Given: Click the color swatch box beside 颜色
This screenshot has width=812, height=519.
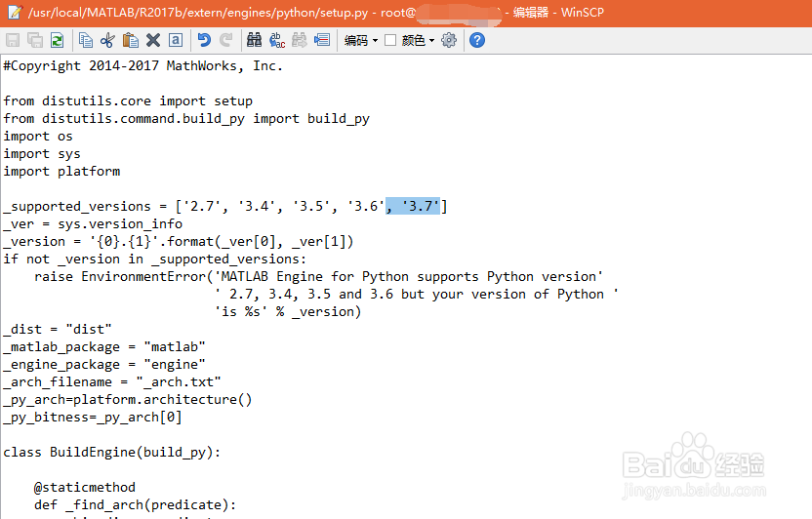Looking at the screenshot, I should click(x=390, y=40).
